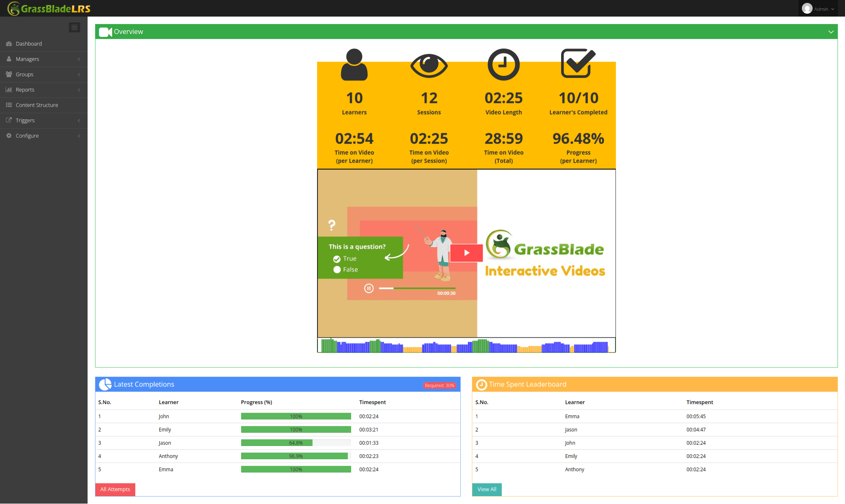Screen dimensions: 845x504
Task: Click the GrassBladeLRS logo
Action: click(x=49, y=8)
